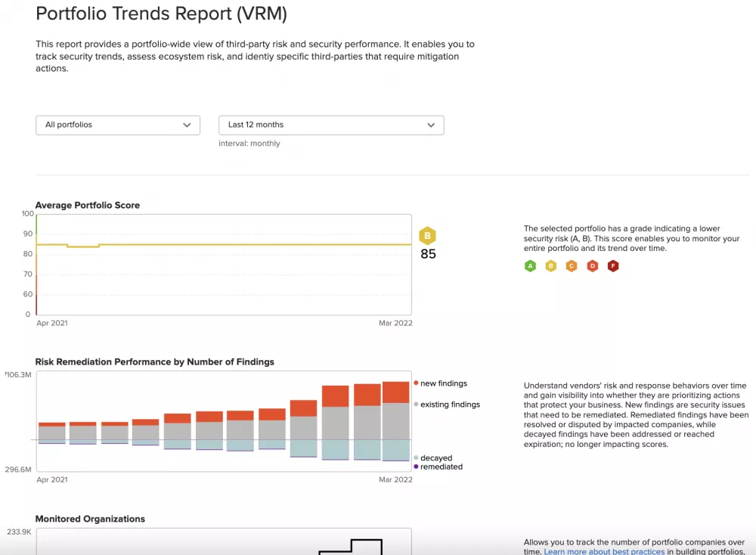Image resolution: width=756 pixels, height=555 pixels.
Task: Click the Portfolio Trends Report (VRM) title
Action: pyautogui.click(x=162, y=14)
